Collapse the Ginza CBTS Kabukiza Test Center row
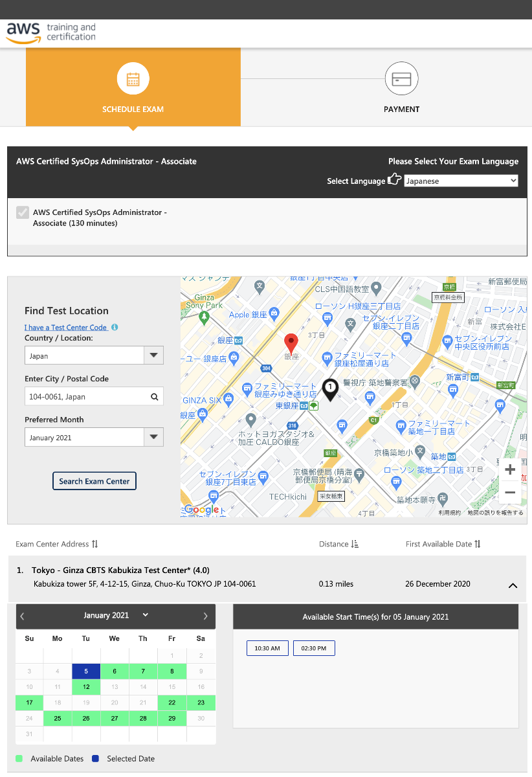This screenshot has width=532, height=777. [513, 585]
